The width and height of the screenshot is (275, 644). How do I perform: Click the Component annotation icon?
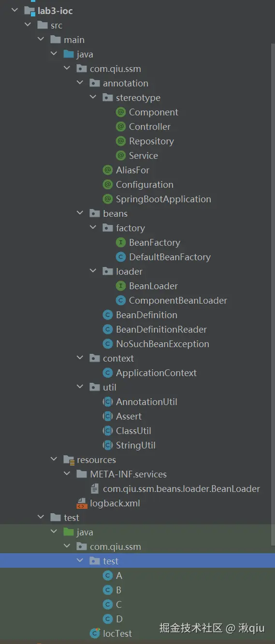pyautogui.click(x=121, y=112)
